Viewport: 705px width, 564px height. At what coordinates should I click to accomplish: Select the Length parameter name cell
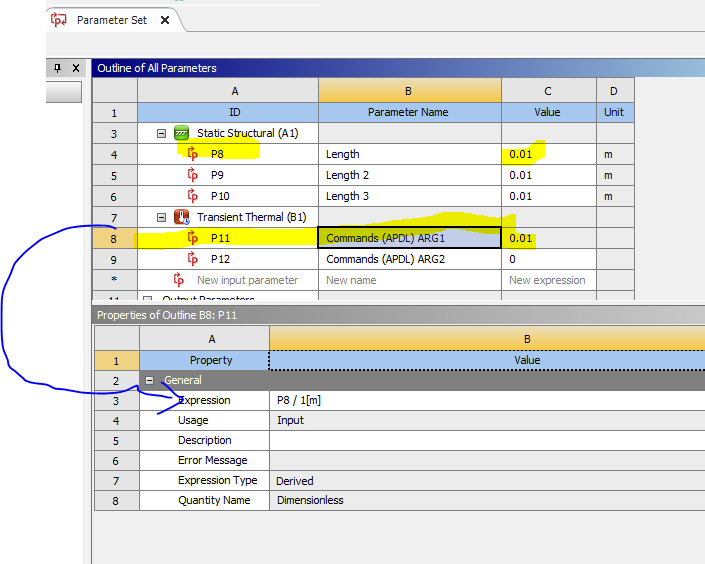point(410,154)
